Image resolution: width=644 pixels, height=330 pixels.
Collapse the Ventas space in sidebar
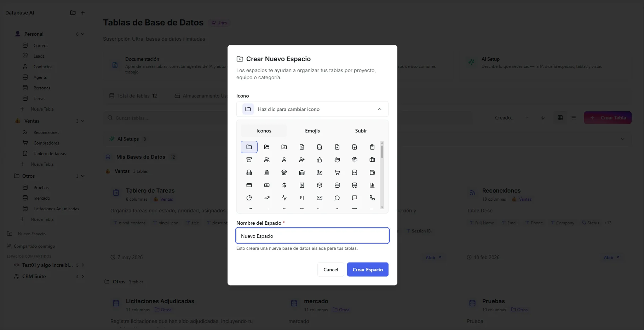pyautogui.click(x=83, y=121)
